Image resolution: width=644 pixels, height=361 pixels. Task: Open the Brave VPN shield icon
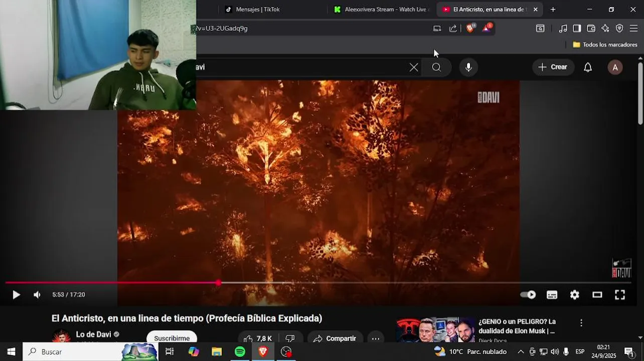click(x=619, y=29)
